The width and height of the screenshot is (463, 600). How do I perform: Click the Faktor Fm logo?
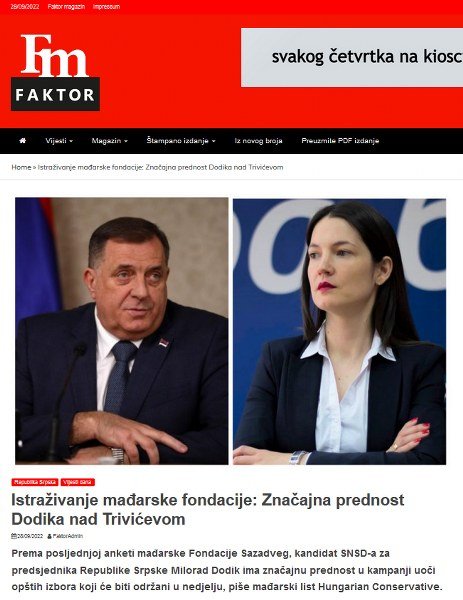55,72
